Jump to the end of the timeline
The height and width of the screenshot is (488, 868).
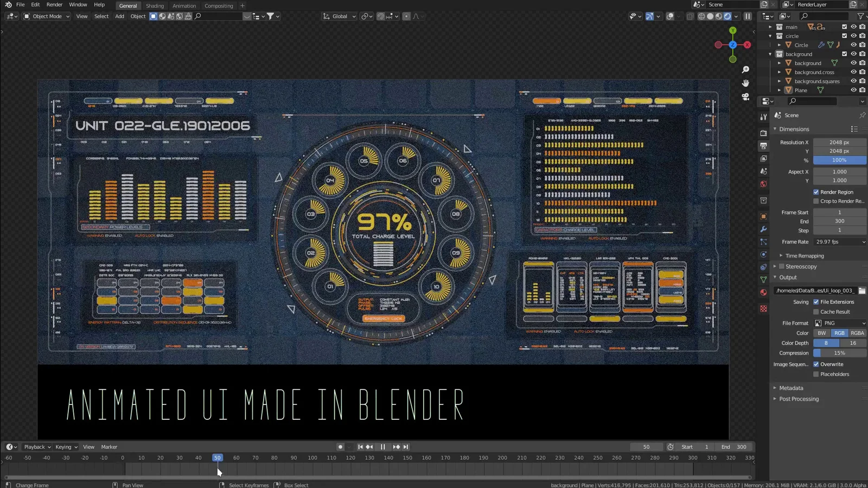[x=405, y=447]
